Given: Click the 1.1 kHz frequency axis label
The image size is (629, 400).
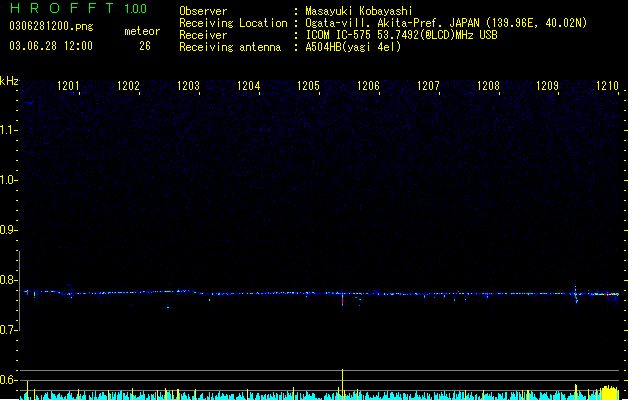Looking at the screenshot, I should click(8, 130).
